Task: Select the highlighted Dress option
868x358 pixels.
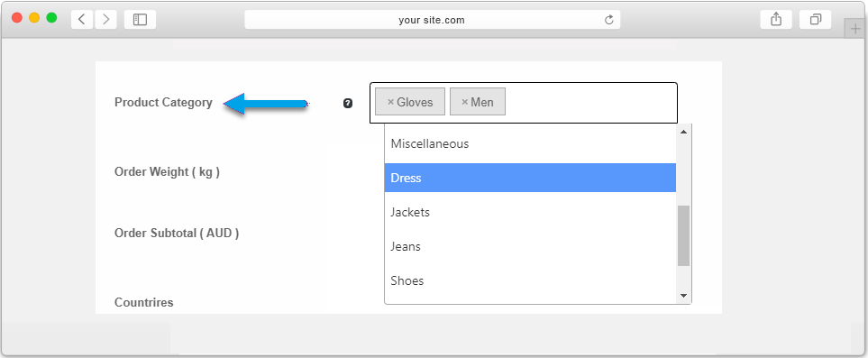Action: point(530,178)
